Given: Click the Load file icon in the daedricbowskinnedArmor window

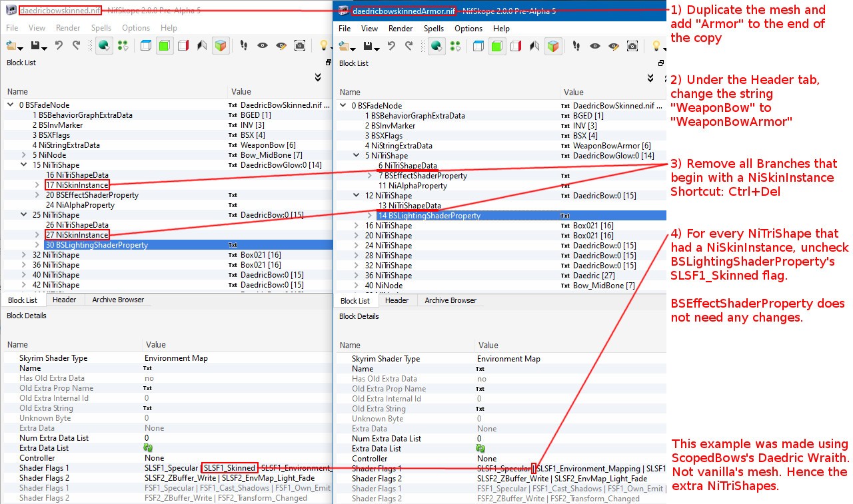Looking at the screenshot, I should pos(345,46).
